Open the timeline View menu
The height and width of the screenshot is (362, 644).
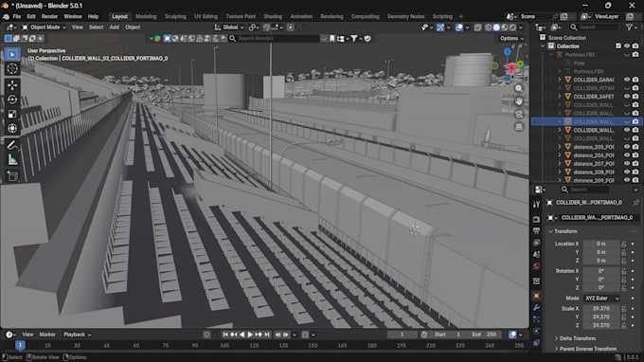(27, 335)
